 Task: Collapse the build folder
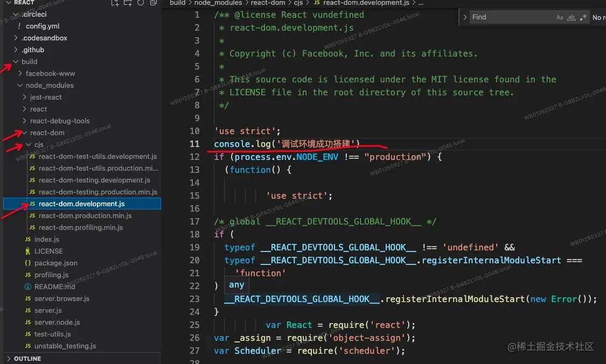pos(16,61)
